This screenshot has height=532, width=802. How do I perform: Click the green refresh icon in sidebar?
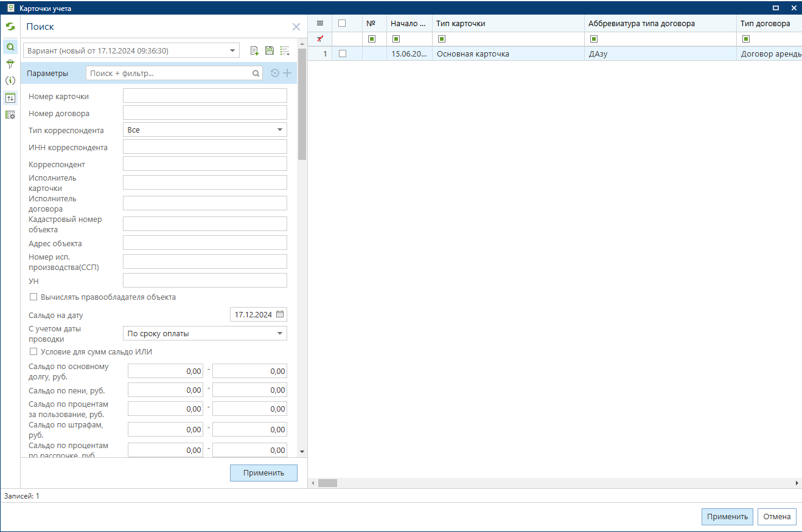tap(10, 27)
